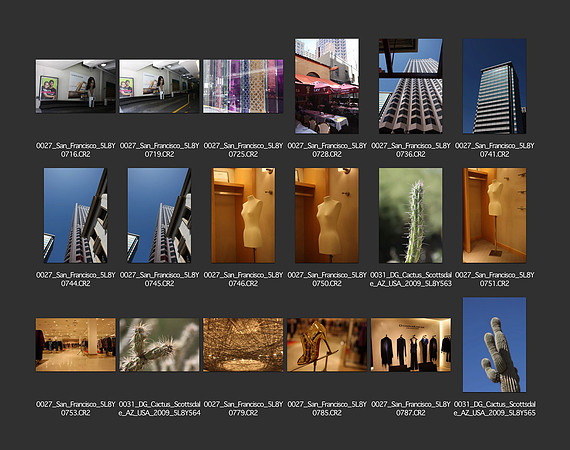570x450 pixels.
Task: Click filename text ending 0725.CR2
Action: point(243,150)
